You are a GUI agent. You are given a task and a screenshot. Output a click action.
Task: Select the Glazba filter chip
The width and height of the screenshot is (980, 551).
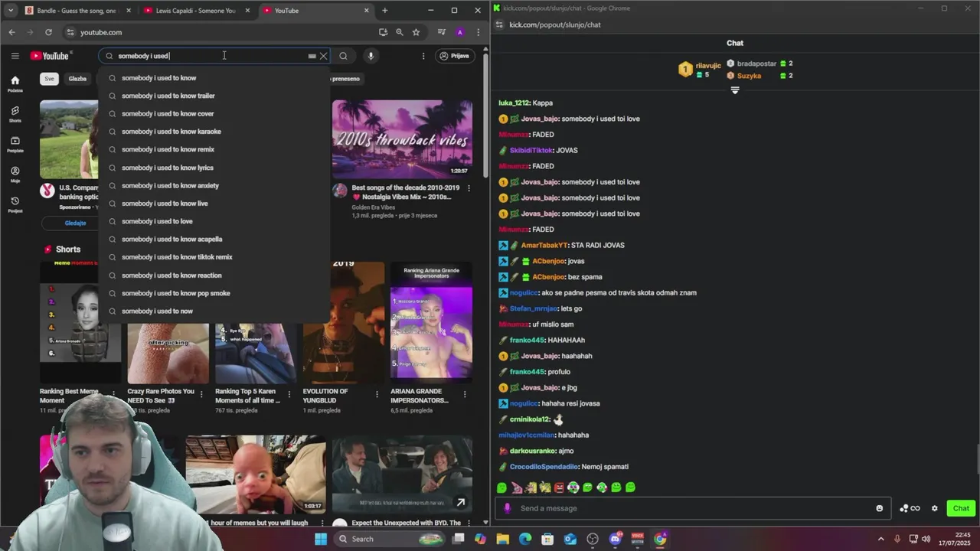coord(77,79)
